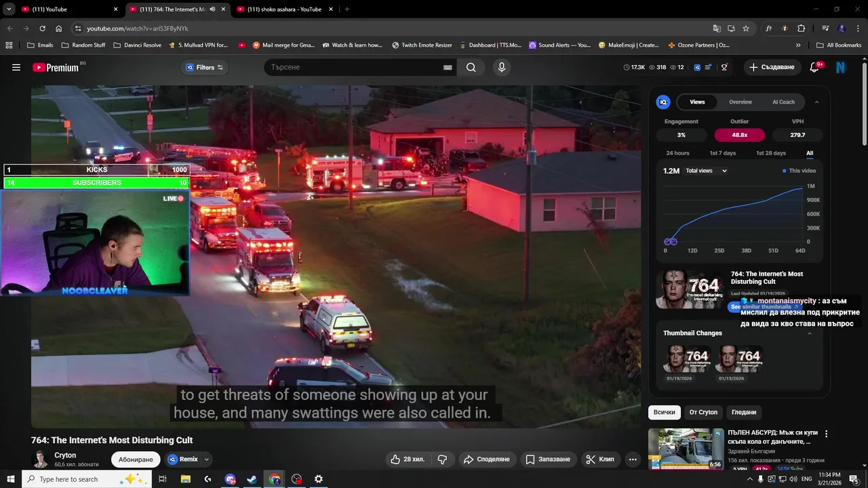Click the vidIQ trophy icon in header
The width and height of the screenshot is (868, 488).
(x=724, y=67)
